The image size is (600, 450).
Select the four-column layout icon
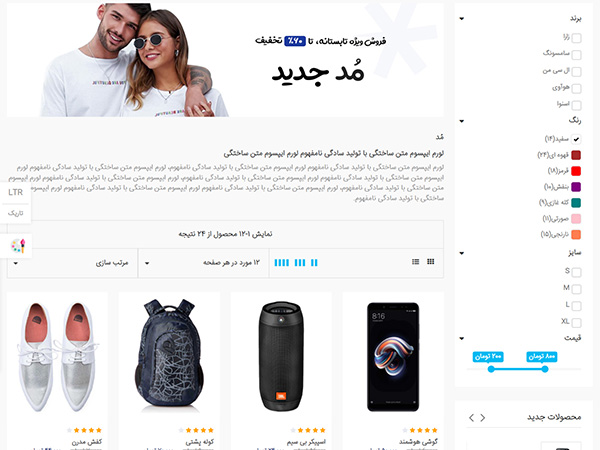tap(282, 262)
